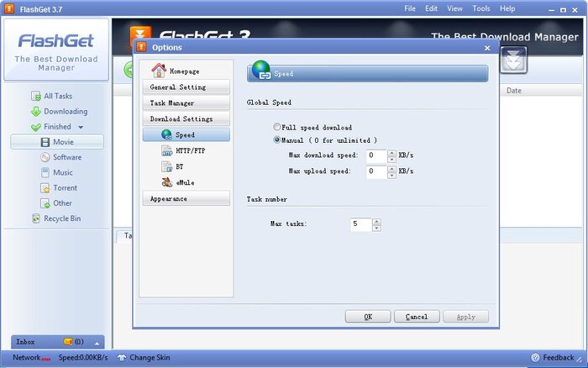The height and width of the screenshot is (368, 588).
Task: Collapse the Download Settings section
Action: coord(186,119)
